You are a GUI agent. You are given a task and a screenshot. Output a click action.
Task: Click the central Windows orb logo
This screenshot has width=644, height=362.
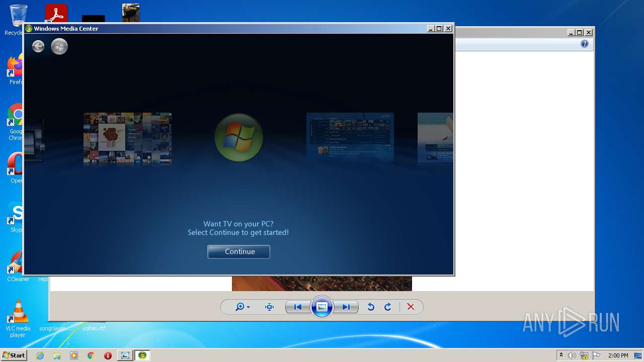tap(238, 137)
